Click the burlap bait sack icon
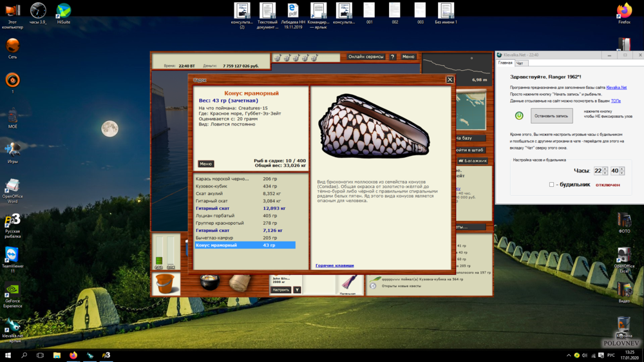 (x=240, y=283)
